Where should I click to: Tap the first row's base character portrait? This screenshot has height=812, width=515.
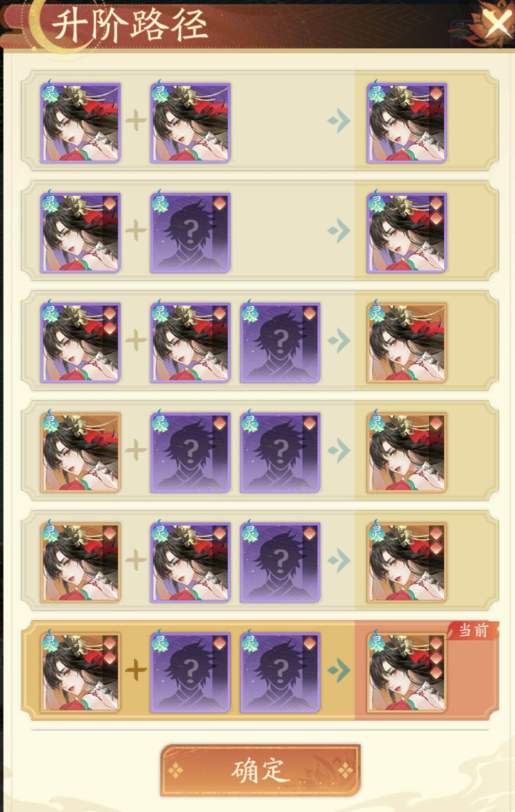(80, 123)
